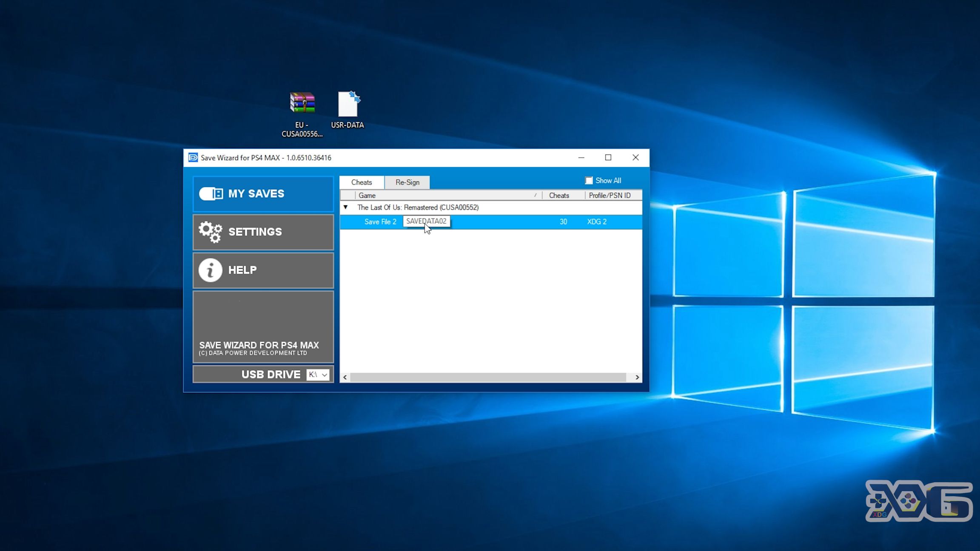980x551 pixels.
Task: Click the cheats count 30 cell
Action: coord(563,222)
